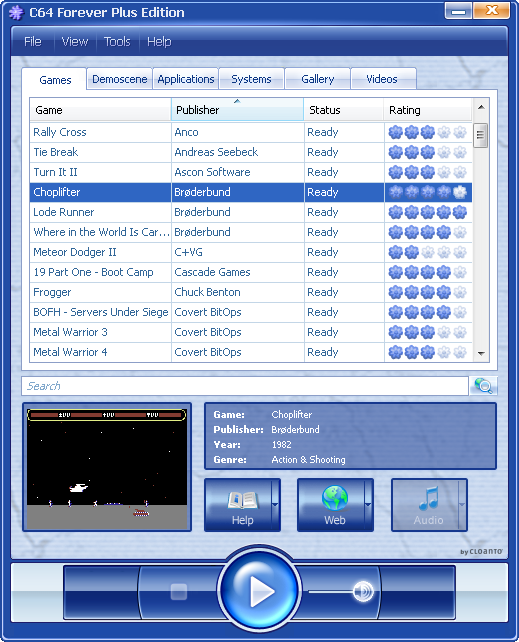The image size is (519, 642).
Task: Open the Web globe button
Action: (331, 505)
